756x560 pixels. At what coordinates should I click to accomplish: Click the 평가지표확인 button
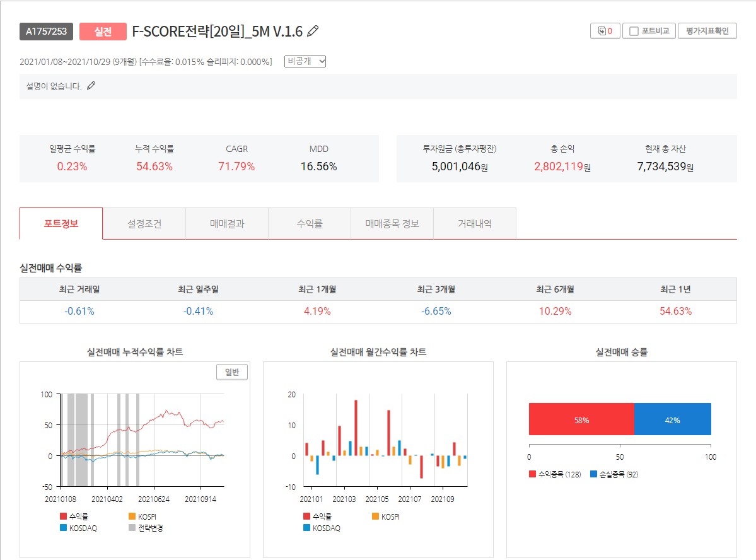click(x=707, y=31)
